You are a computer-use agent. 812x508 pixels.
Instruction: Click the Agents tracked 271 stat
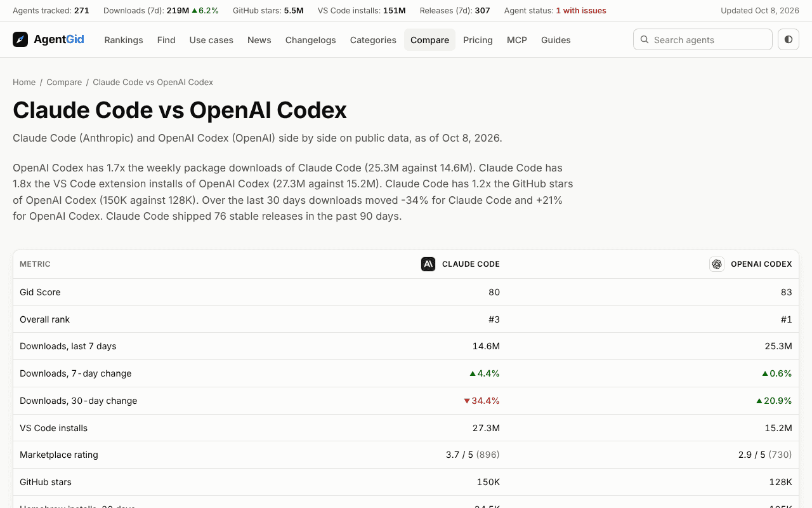[51, 11]
